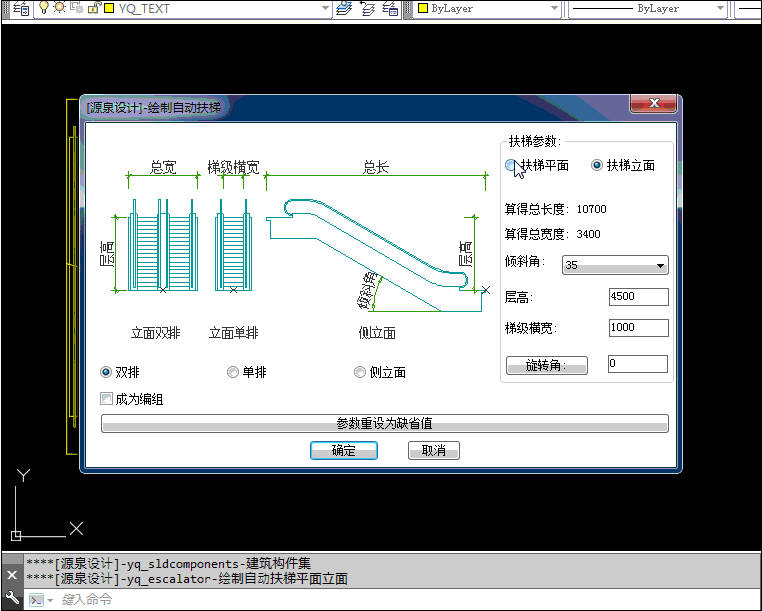Click the yellow layer color swatch for YQ_TEXT
The width and height of the screenshot is (762, 611).
pos(109,8)
